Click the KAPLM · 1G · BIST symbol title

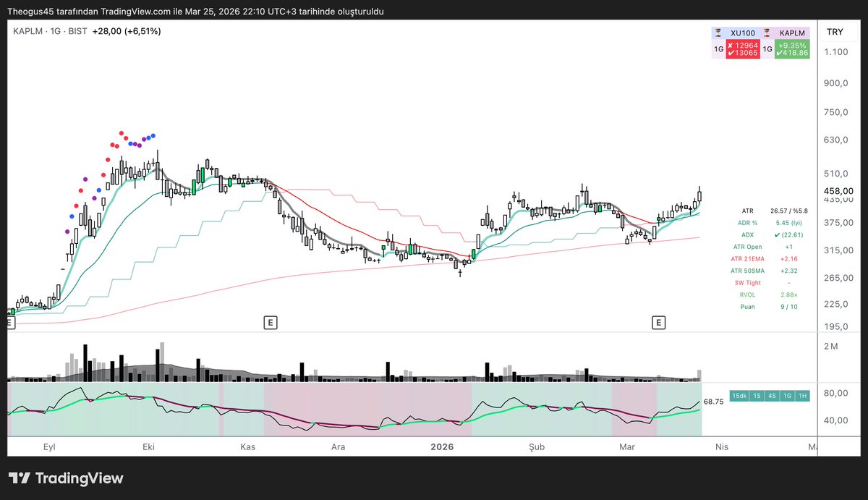(50, 31)
